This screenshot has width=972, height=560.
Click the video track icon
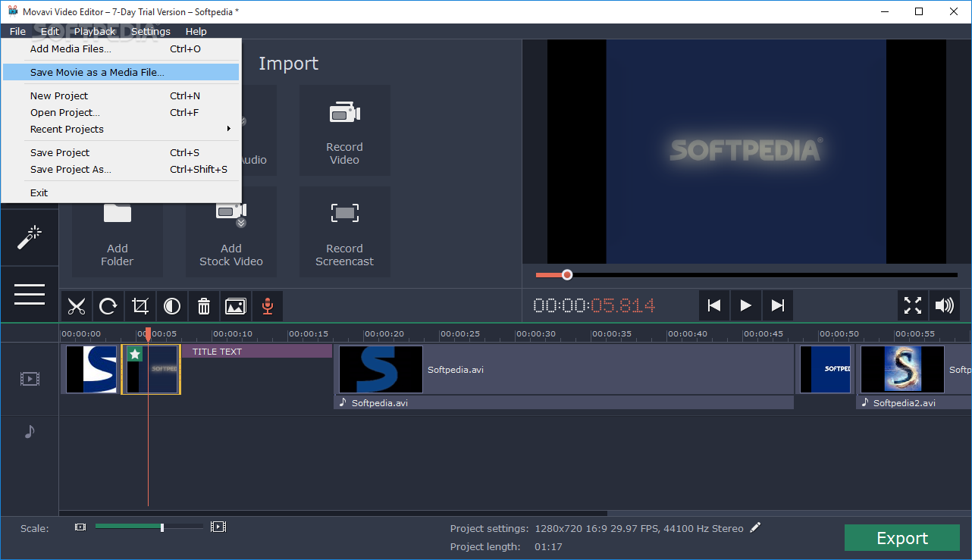(x=30, y=379)
